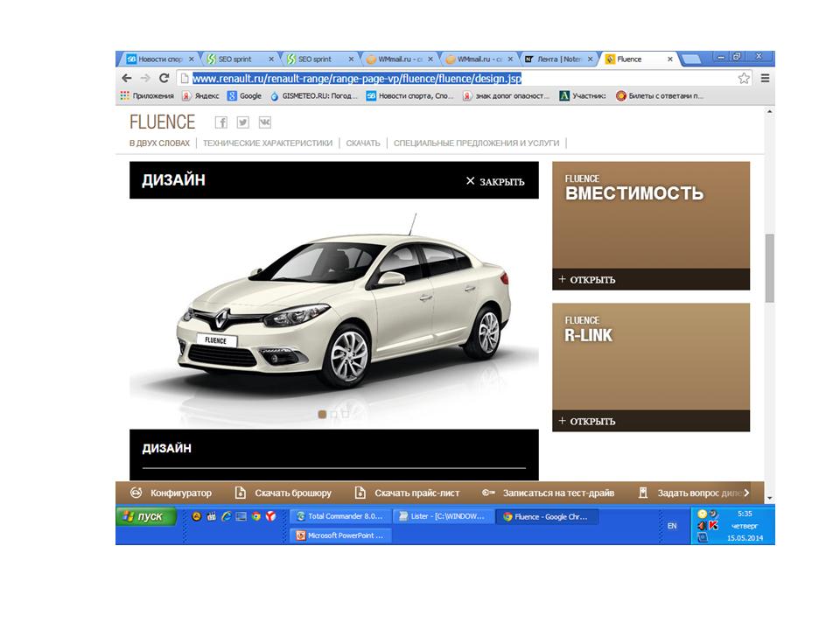Click the page vertical scrollbar thumb
840x630 pixels.
pyautogui.click(x=770, y=268)
